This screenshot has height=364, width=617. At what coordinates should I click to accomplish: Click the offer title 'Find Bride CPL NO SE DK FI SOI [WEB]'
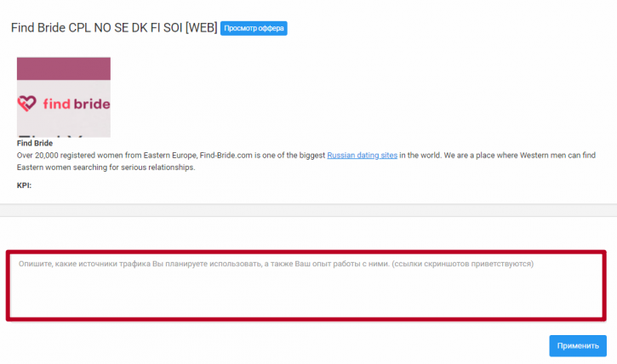[x=114, y=28]
